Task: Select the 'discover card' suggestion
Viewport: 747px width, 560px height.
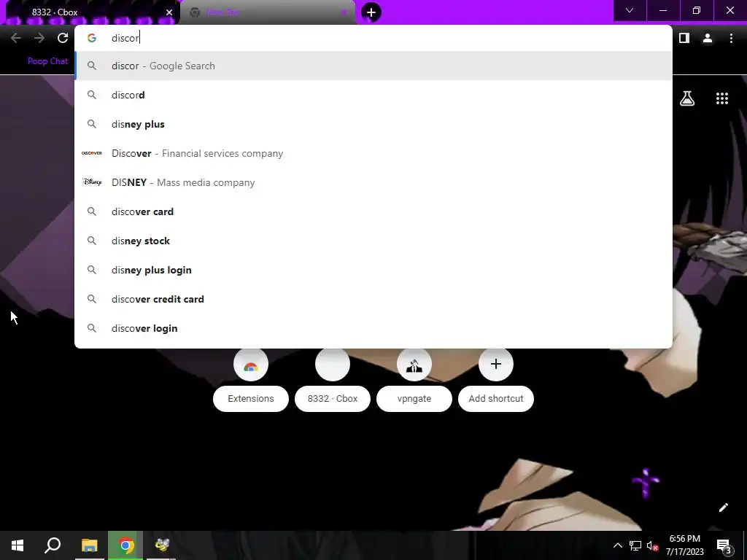Action: click(x=373, y=211)
